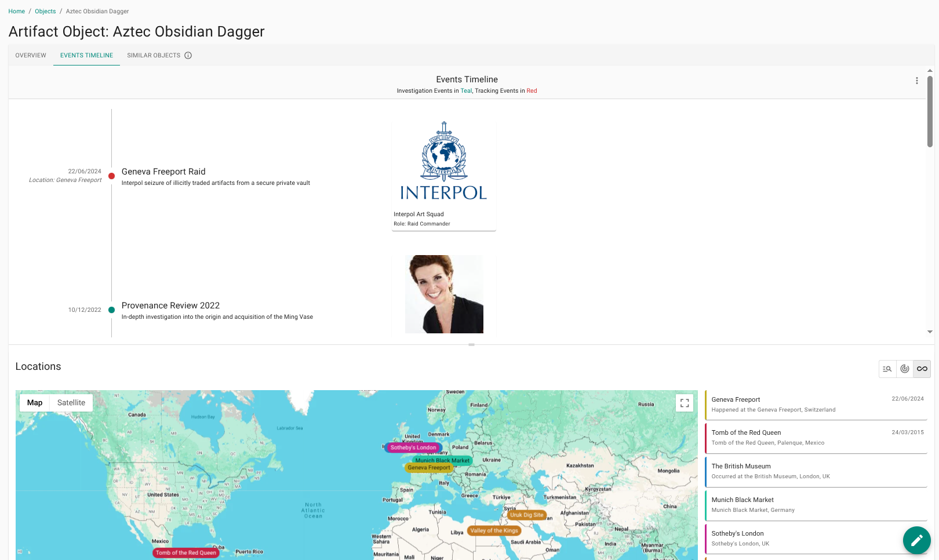Click the green pencil edit button
This screenshot has height=560, width=939.
coord(916,540)
